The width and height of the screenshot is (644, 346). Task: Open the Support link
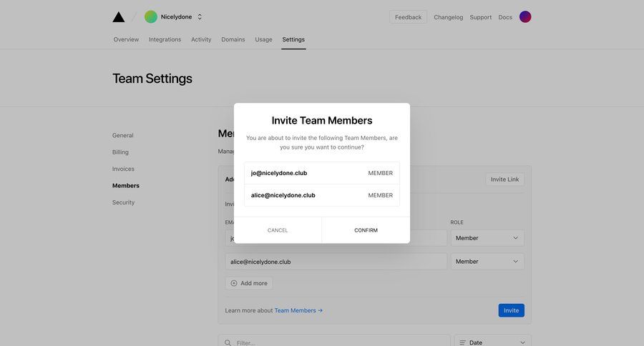click(481, 17)
